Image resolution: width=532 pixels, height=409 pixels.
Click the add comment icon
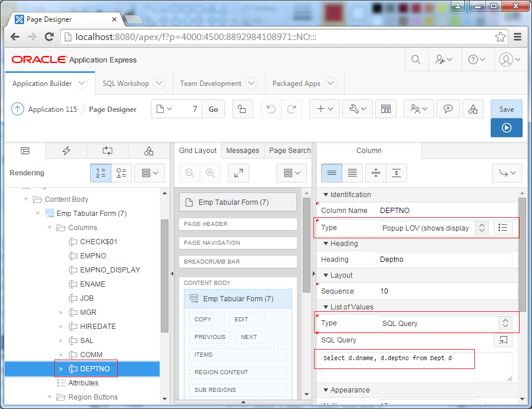(448, 109)
